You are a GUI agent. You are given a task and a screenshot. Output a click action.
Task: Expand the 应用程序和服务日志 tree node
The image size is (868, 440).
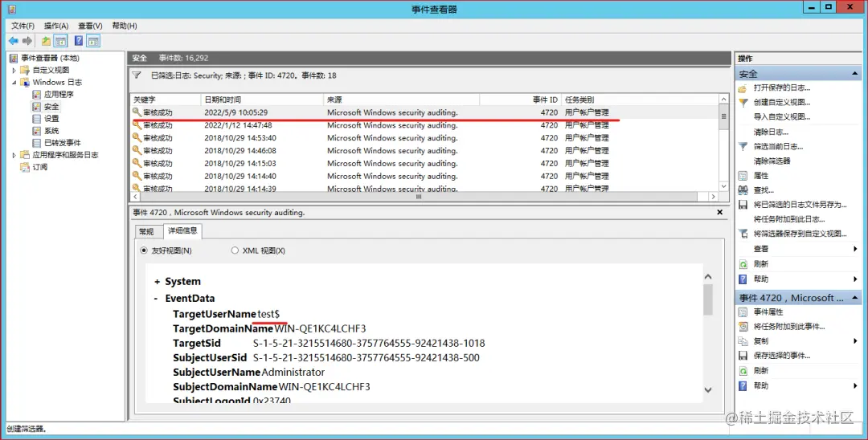[14, 155]
